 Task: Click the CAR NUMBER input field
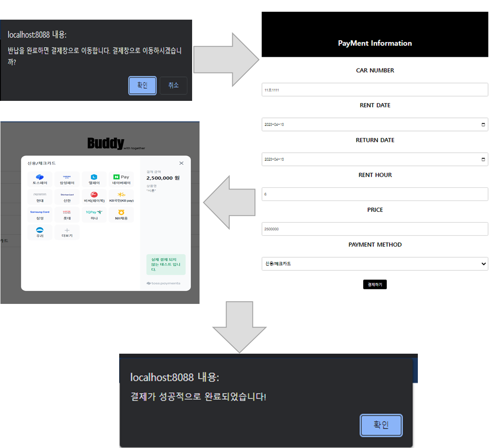coord(375,90)
